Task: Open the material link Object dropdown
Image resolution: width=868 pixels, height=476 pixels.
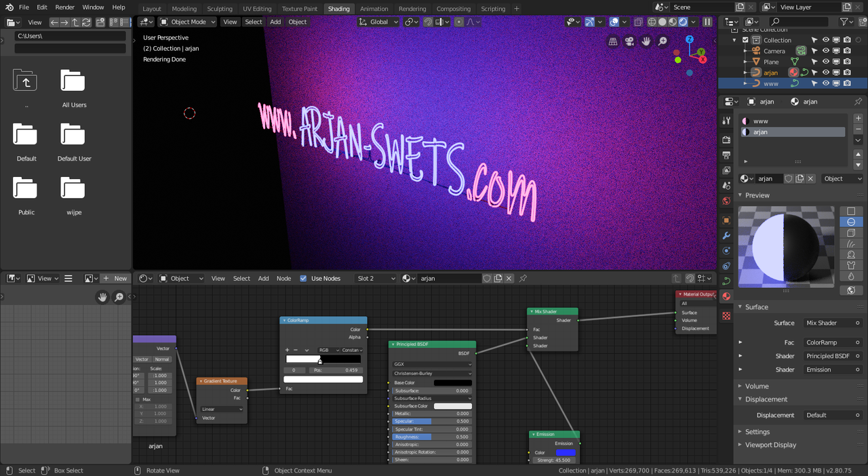Action: 841,178
